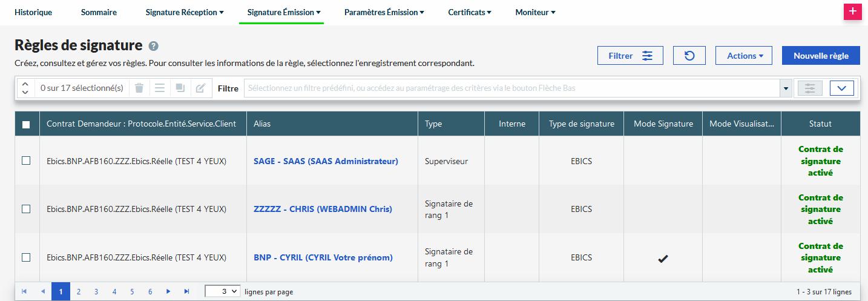The height and width of the screenshot is (301, 868).
Task: Go to the next page arrow
Action: click(168, 292)
